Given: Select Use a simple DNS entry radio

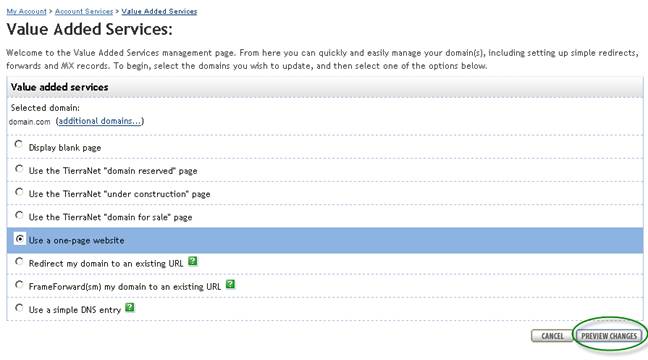Looking at the screenshot, I should [19, 308].
